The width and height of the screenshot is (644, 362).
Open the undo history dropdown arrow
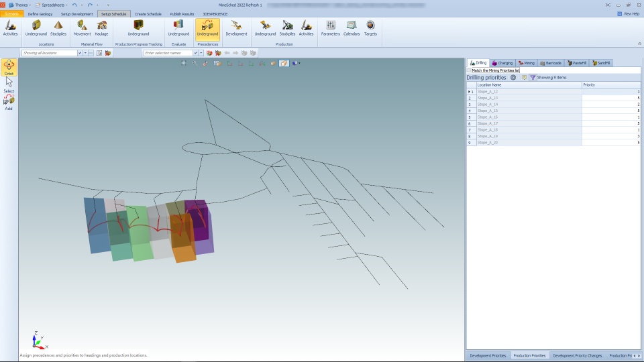[82, 5]
